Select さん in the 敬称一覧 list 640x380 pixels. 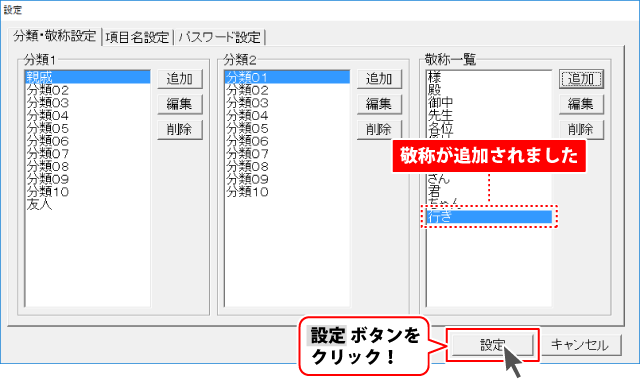click(489, 179)
